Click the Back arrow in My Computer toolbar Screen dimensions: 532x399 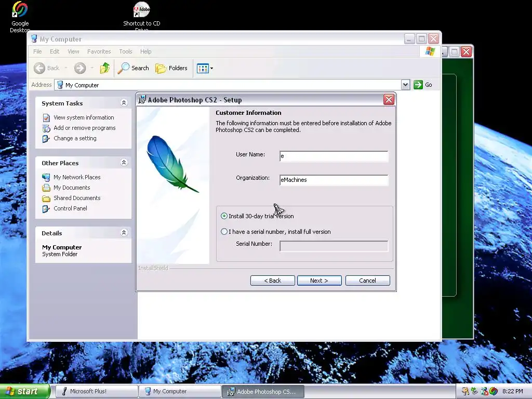(39, 68)
